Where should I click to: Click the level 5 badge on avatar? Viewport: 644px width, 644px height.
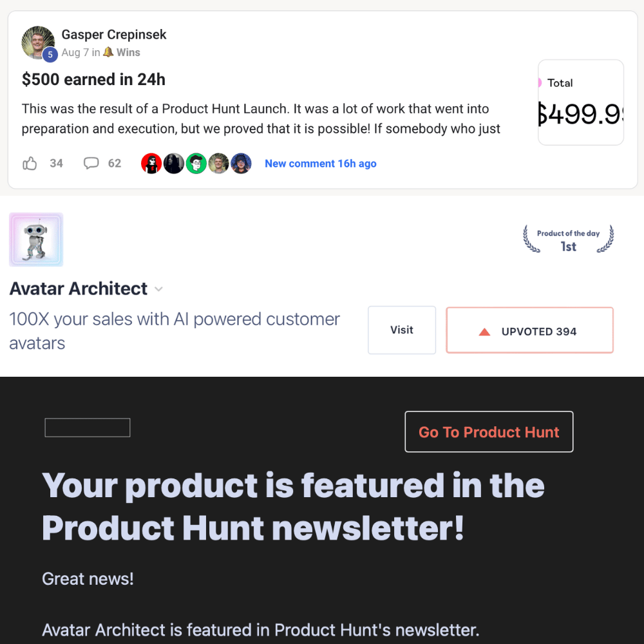pos(50,55)
